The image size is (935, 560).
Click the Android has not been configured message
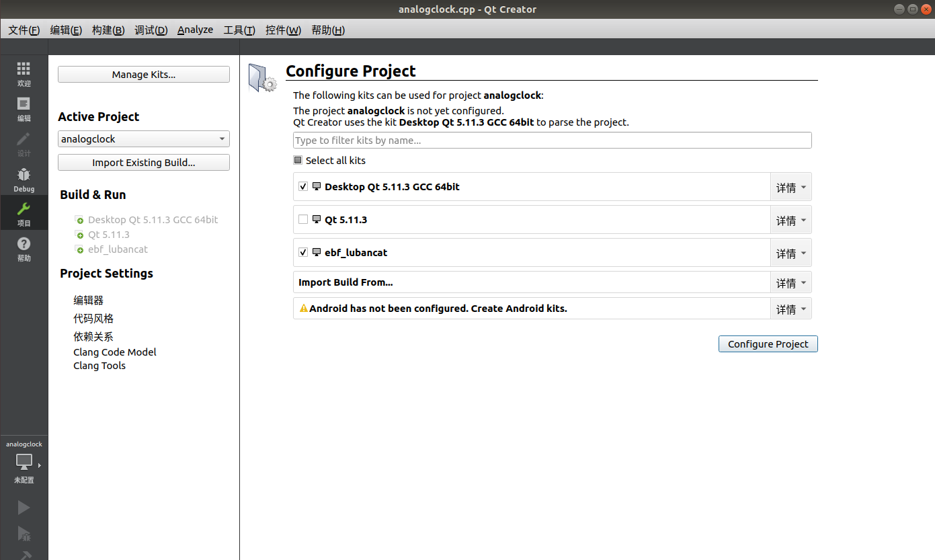click(x=438, y=309)
